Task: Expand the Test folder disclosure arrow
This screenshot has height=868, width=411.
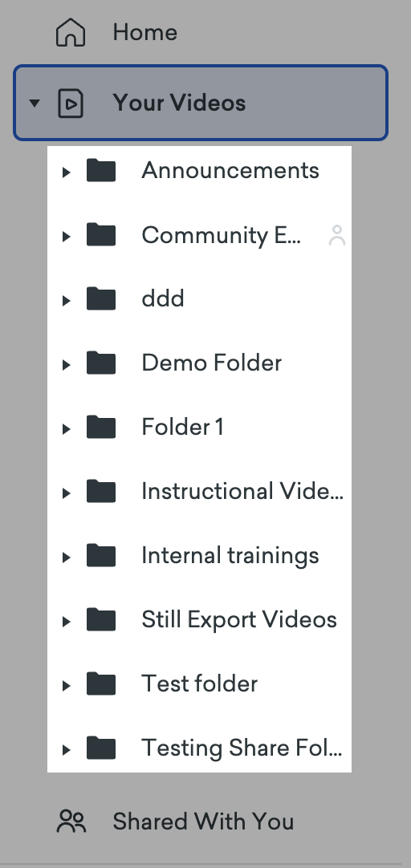Action: tap(67, 686)
